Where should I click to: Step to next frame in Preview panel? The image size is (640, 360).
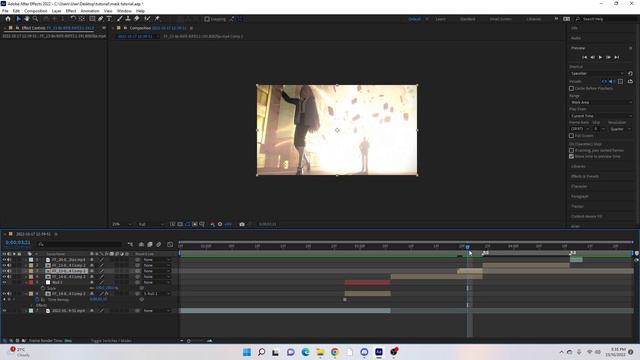pyautogui.click(x=609, y=57)
